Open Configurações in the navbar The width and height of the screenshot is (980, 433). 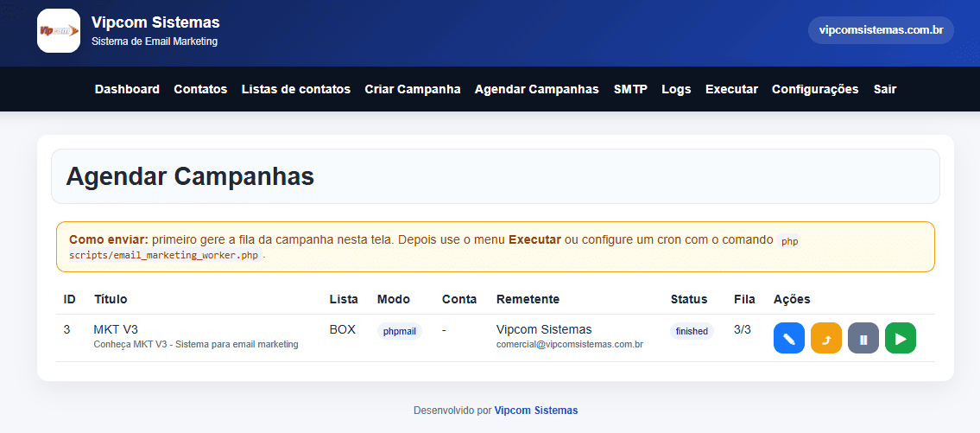tap(815, 89)
